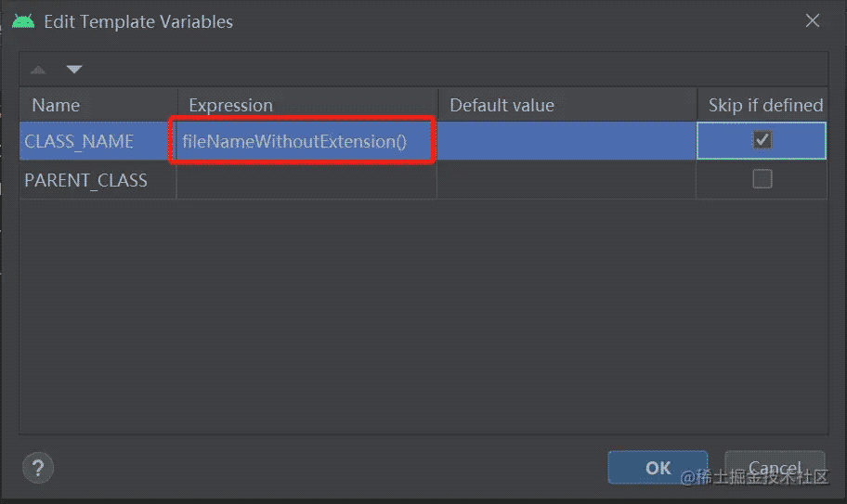Image resolution: width=847 pixels, height=504 pixels.
Task: Confirm changes with the OK button
Action: 658,467
